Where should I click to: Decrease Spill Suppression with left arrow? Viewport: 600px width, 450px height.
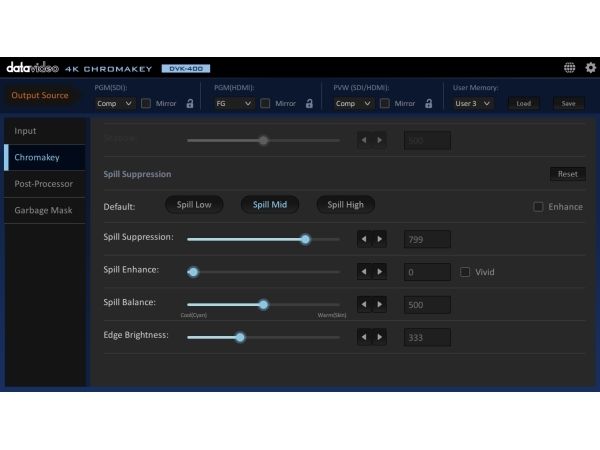(x=364, y=239)
